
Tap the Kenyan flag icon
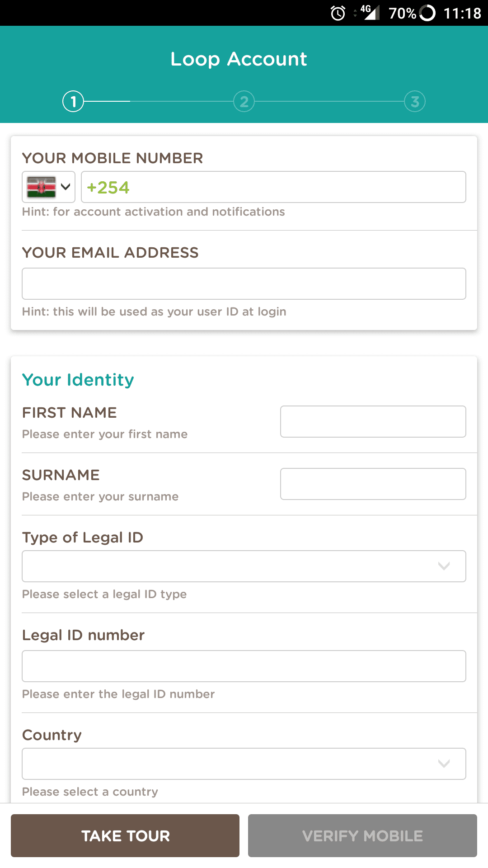tap(41, 187)
